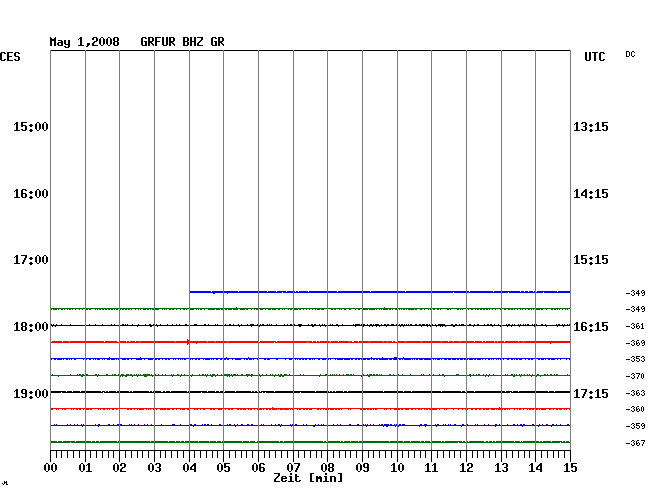650x494 pixels.
Task: Click minute tick label 07
Action: coord(293,468)
